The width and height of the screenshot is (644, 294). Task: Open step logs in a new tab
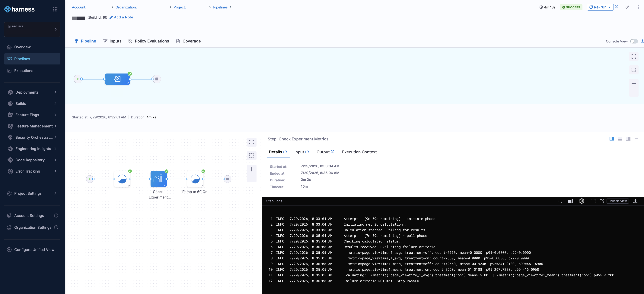tap(602, 201)
